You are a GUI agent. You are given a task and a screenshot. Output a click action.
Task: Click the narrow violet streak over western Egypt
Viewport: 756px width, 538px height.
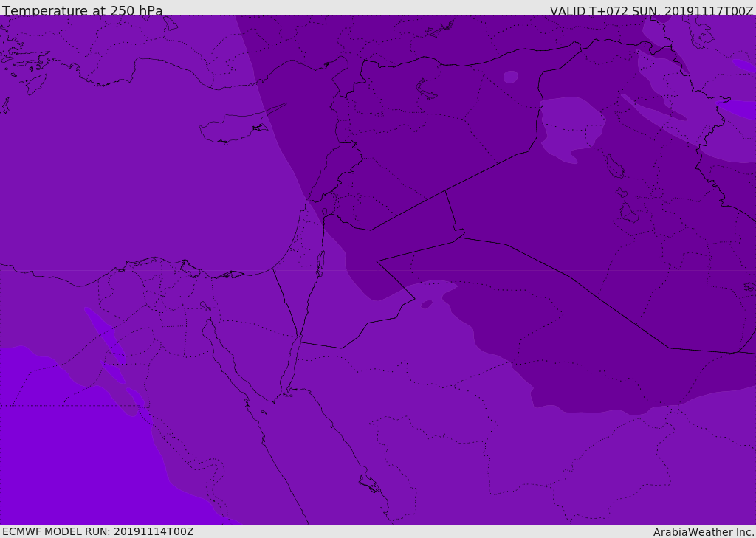click(103, 339)
